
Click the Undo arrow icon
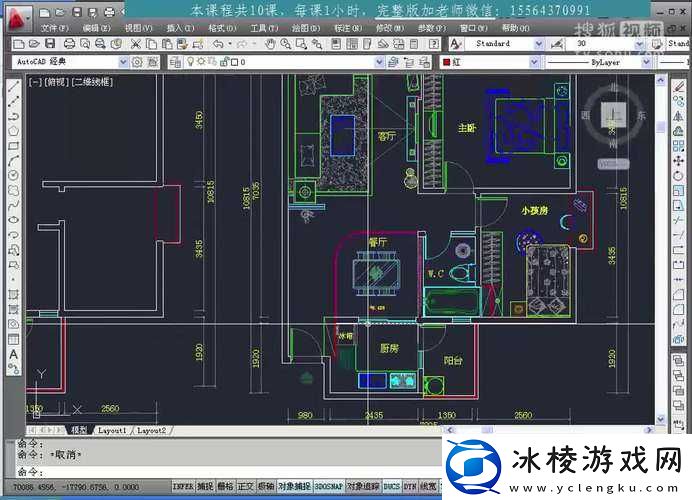[x=218, y=44]
